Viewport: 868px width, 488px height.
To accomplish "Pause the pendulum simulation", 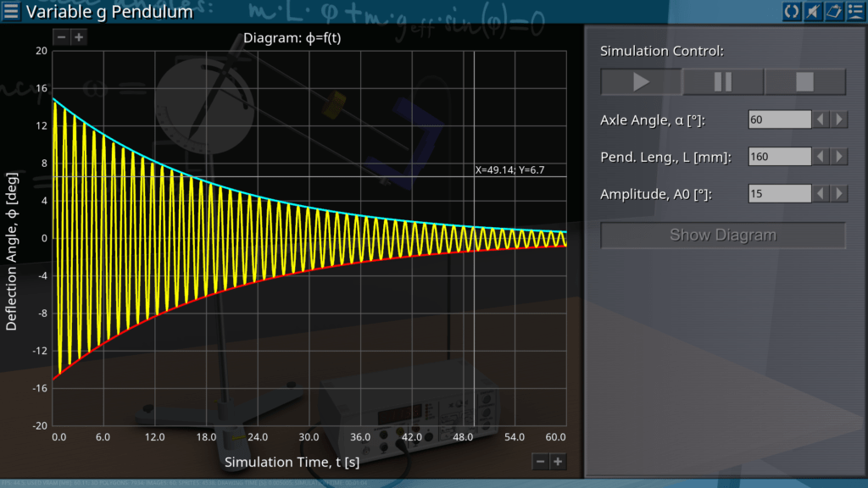I will [x=723, y=82].
